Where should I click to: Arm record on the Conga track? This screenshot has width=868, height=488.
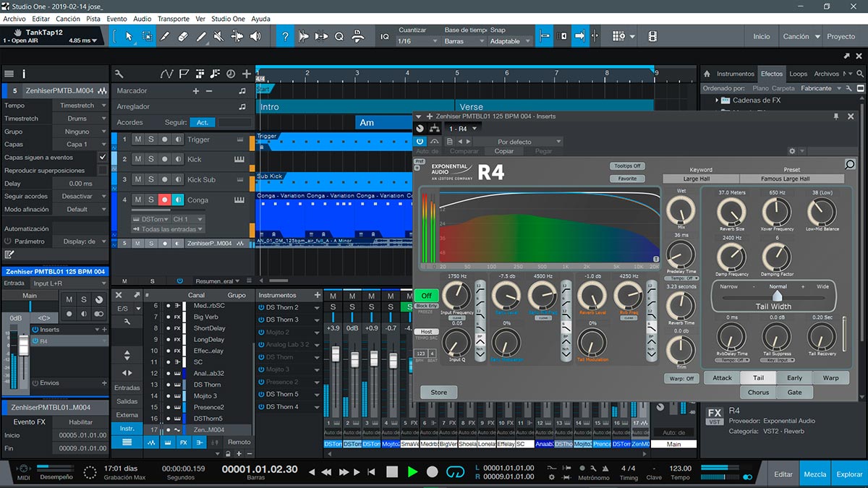tap(165, 200)
